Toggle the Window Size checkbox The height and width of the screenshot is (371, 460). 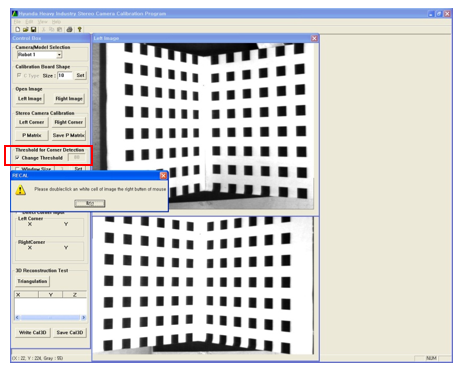[17, 169]
